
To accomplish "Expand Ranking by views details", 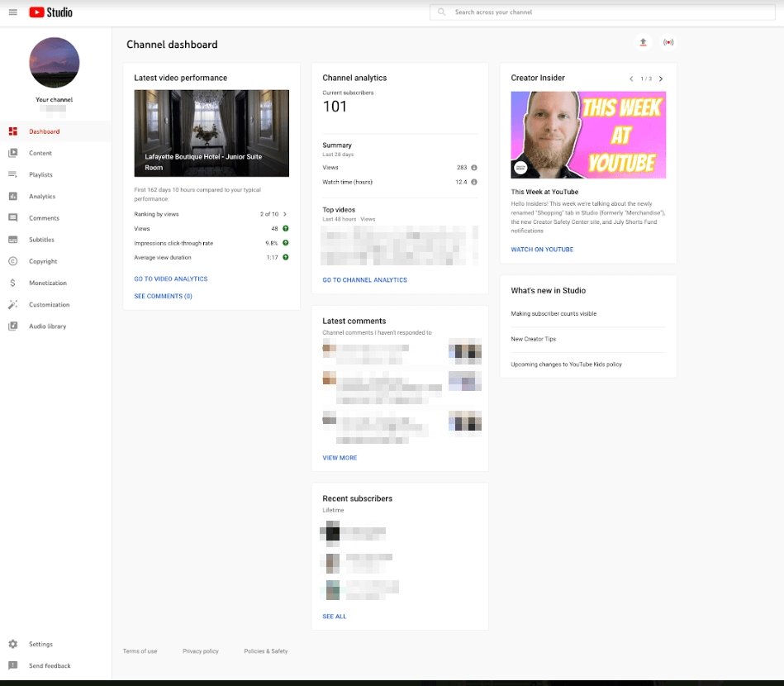I will [x=285, y=213].
